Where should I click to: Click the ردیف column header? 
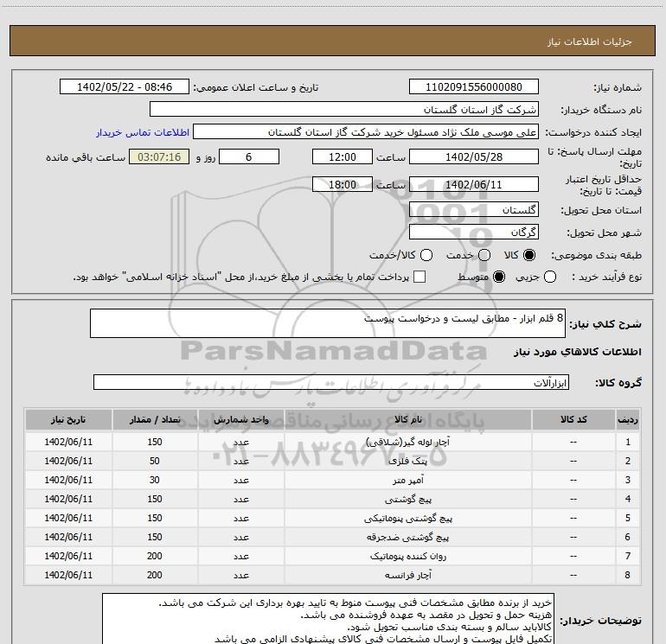[x=628, y=419]
